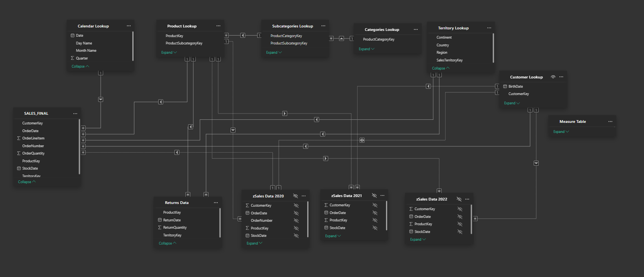This screenshot has width=644, height=277.
Task: Toggle visibility of zSales Data 2022 table
Action: 459,199
